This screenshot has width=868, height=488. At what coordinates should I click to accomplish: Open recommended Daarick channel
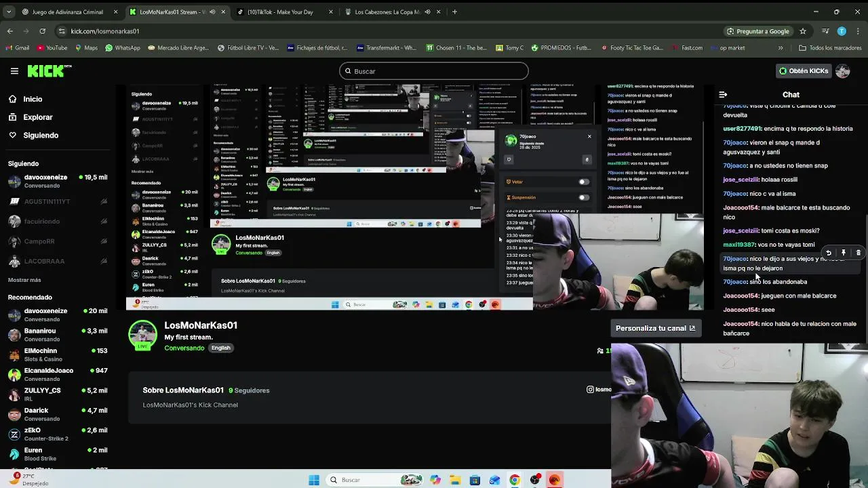tap(58, 414)
